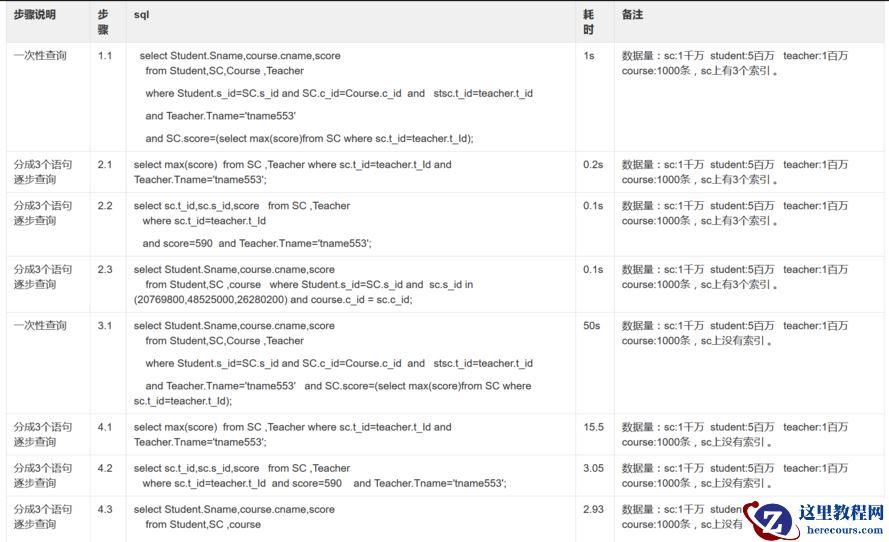The image size is (889, 542).
Task: Click the step 2.2 cell
Action: [105, 206]
